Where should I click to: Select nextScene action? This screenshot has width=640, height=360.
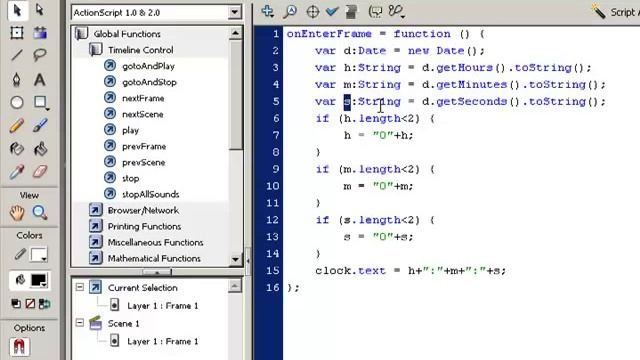pyautogui.click(x=142, y=114)
